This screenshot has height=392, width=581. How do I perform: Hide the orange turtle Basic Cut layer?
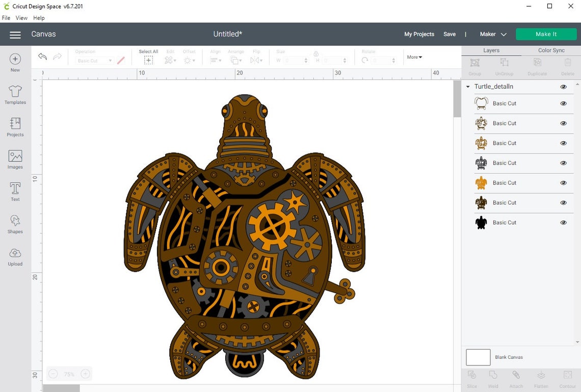pos(563,182)
